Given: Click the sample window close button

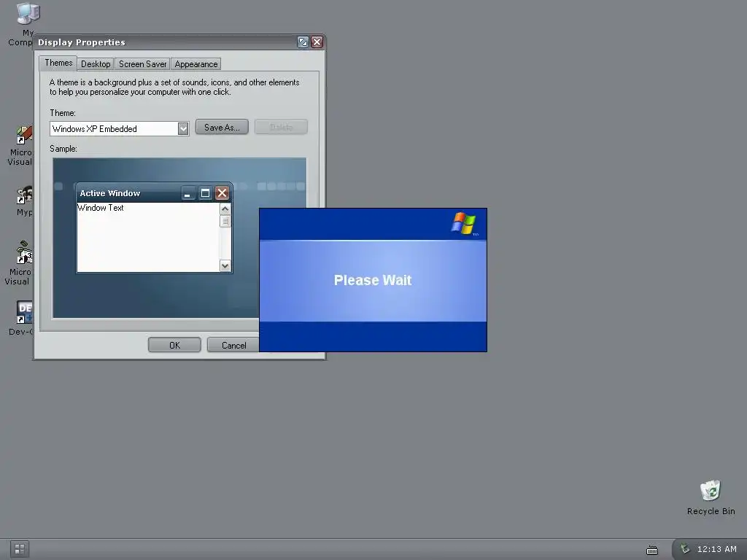Looking at the screenshot, I should pyautogui.click(x=222, y=192).
